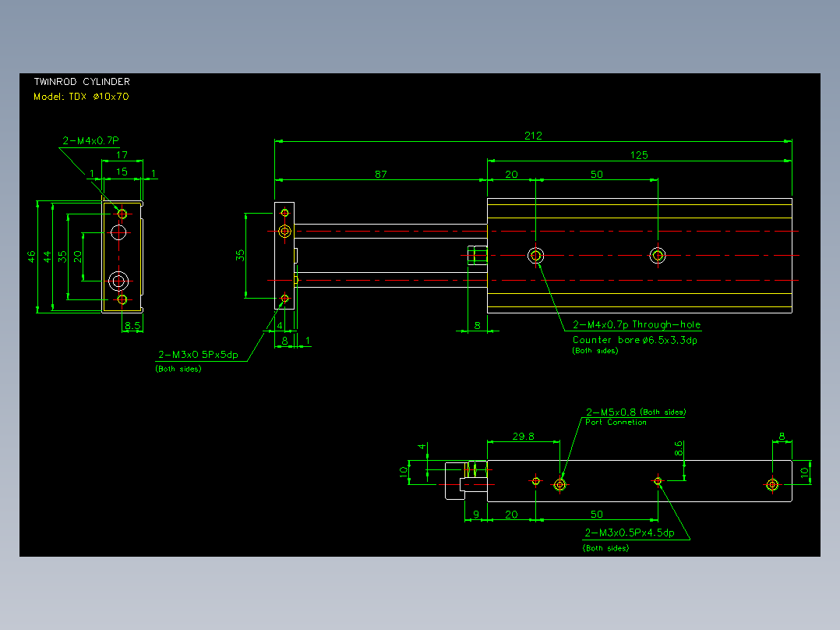Click the yellow Model: TDX ø10x70 label
The width and height of the screenshot is (840, 630).
81,97
